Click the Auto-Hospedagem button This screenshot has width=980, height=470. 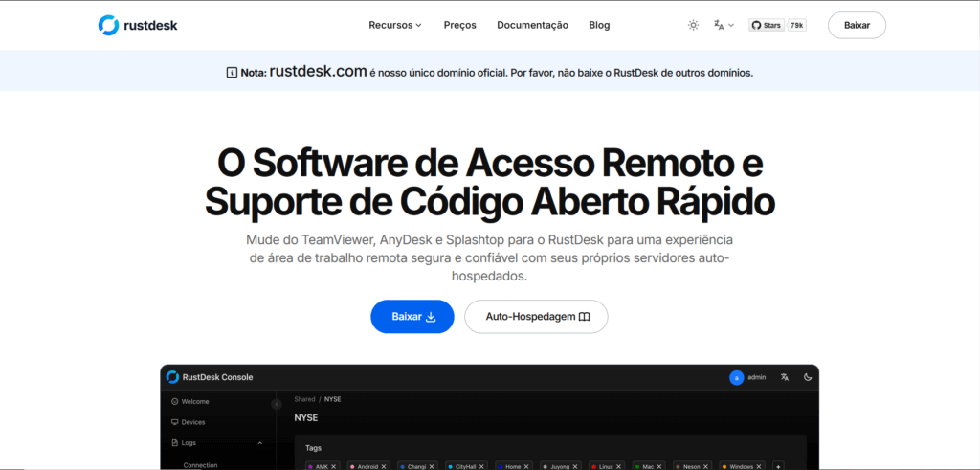pyautogui.click(x=536, y=317)
